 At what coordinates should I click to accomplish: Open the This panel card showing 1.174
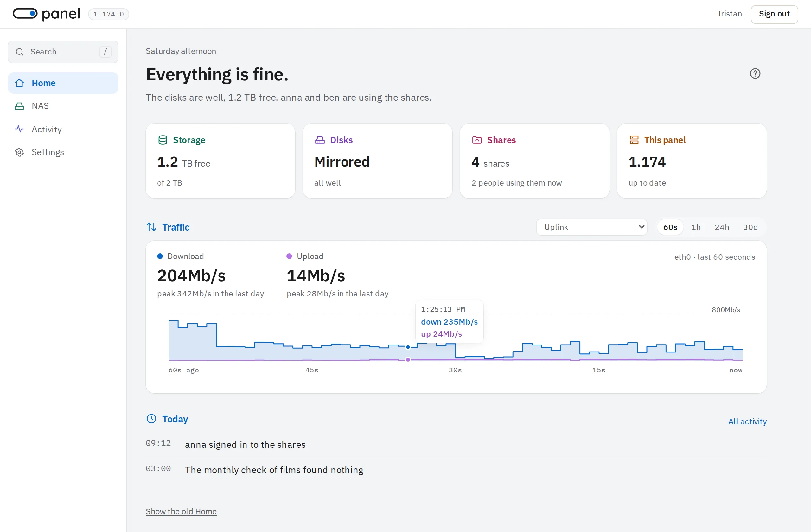tap(692, 161)
